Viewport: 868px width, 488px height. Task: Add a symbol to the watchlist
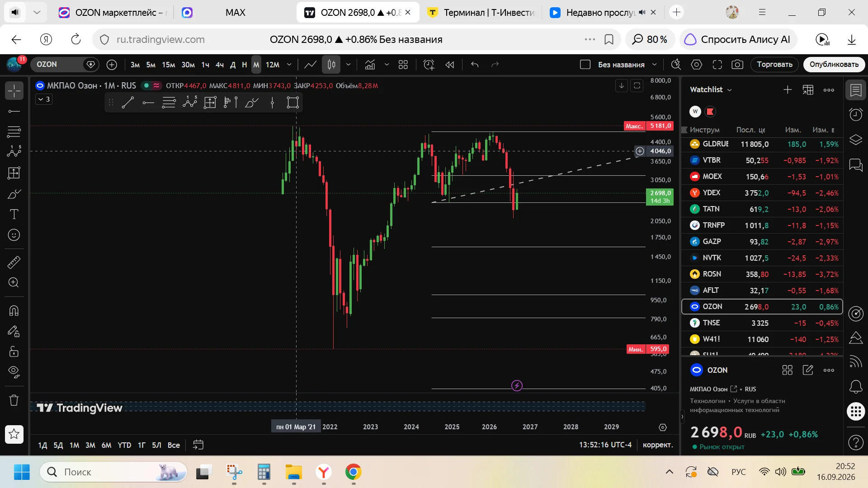point(788,90)
